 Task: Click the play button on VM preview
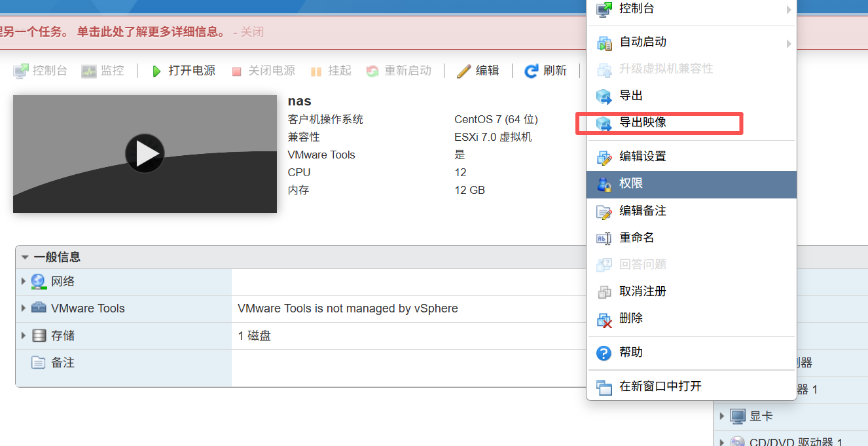145,153
